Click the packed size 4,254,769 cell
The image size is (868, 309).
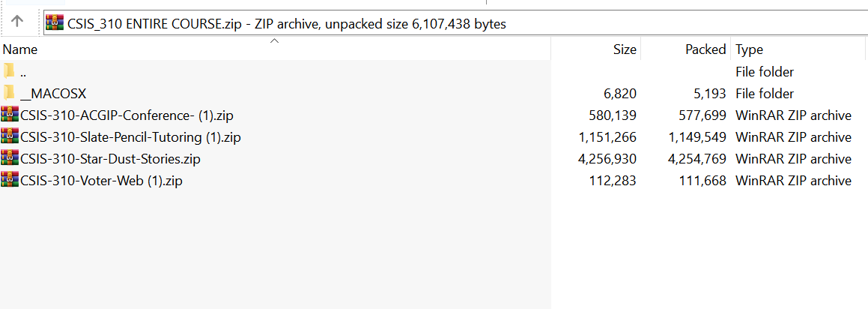696,159
